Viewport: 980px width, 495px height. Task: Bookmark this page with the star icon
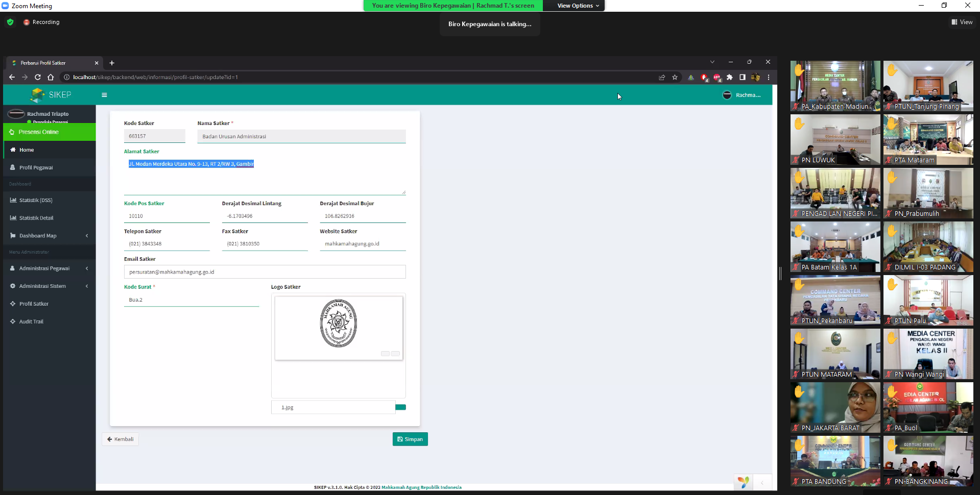pos(675,78)
